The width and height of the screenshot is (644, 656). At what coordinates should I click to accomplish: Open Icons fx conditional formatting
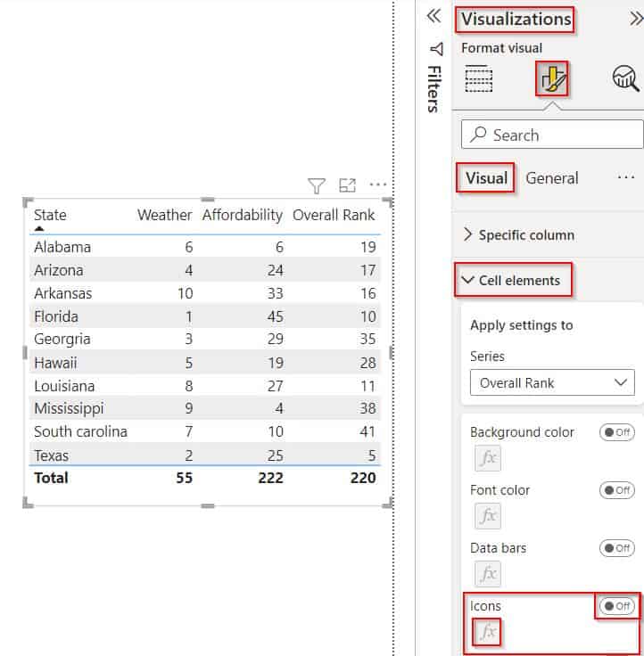[x=488, y=631]
